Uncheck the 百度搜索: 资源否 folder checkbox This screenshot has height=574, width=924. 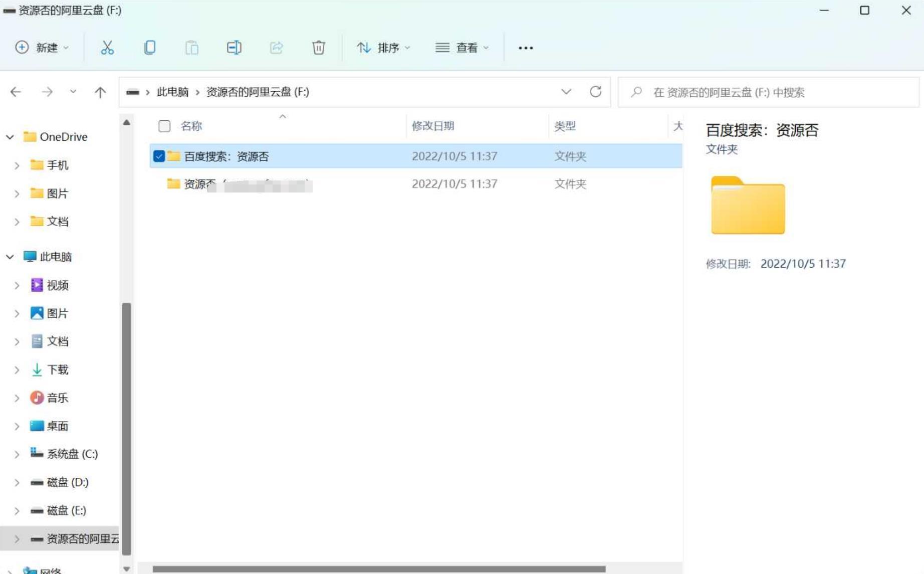click(x=159, y=156)
